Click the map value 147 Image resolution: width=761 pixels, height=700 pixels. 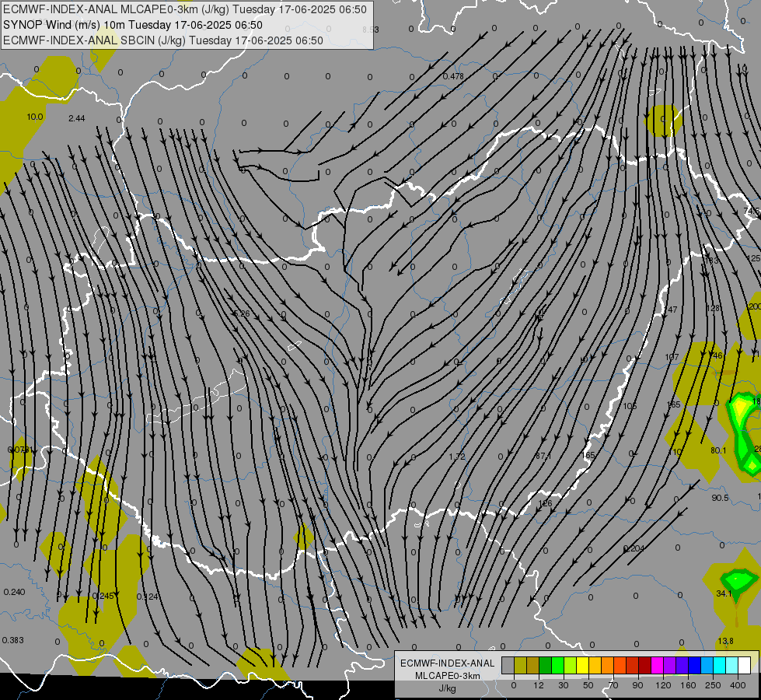(x=670, y=310)
